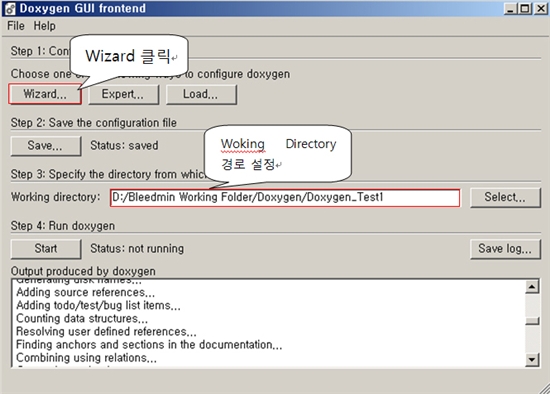Close the Doxygen GUI frontend window
The height and width of the screenshot is (394, 550).
pos(541,9)
